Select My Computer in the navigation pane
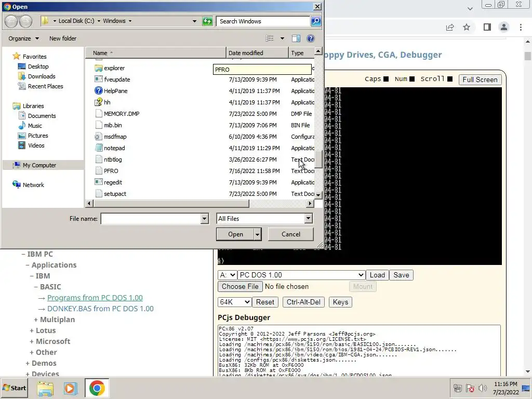 tap(39, 165)
